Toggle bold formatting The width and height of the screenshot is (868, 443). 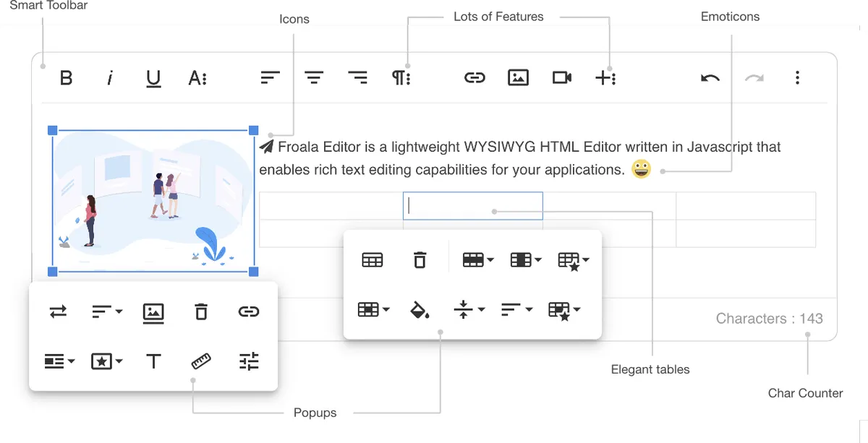point(66,77)
